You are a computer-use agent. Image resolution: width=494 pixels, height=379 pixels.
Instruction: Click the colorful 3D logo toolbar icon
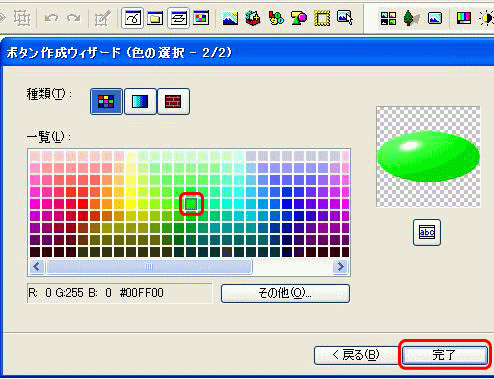276,18
